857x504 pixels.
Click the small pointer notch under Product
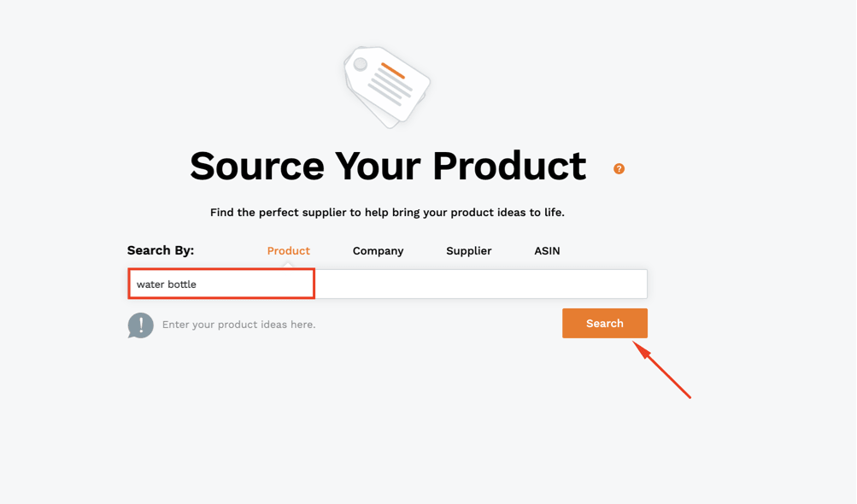[288, 265]
